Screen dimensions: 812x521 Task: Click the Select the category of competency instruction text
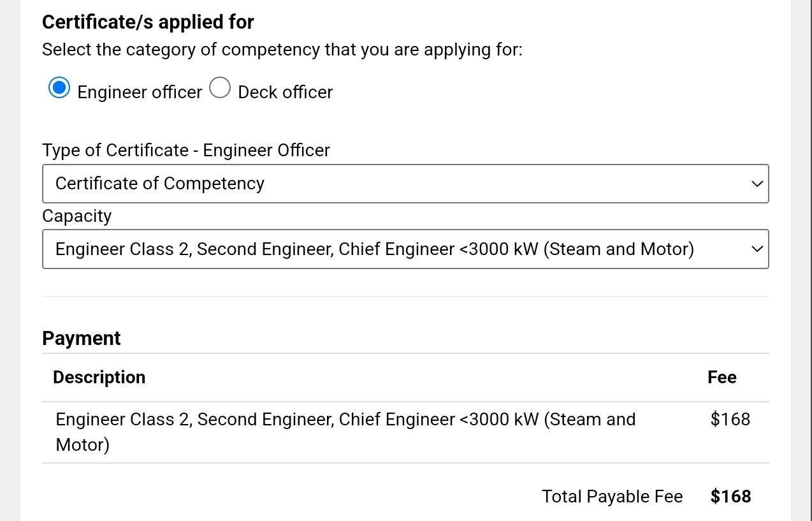(282, 50)
